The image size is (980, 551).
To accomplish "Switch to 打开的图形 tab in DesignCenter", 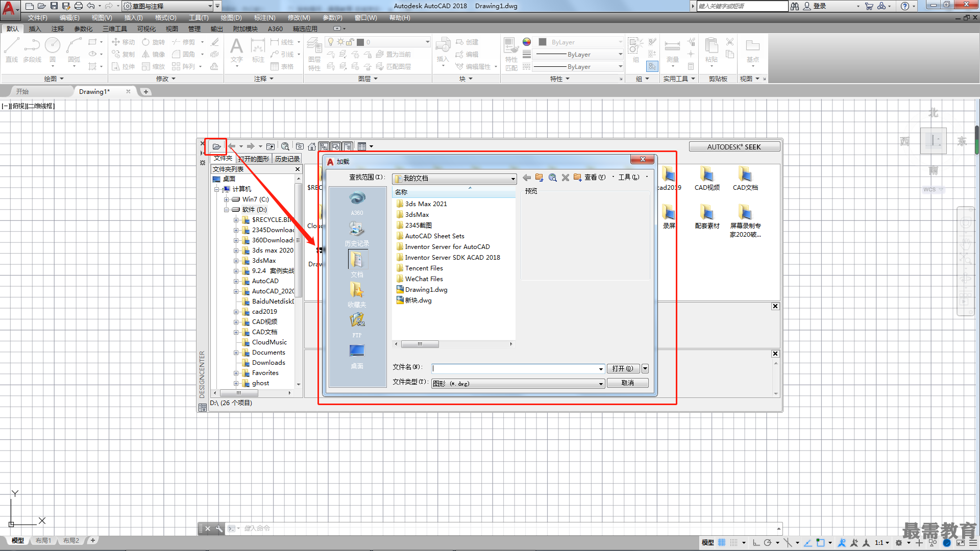I will point(254,159).
